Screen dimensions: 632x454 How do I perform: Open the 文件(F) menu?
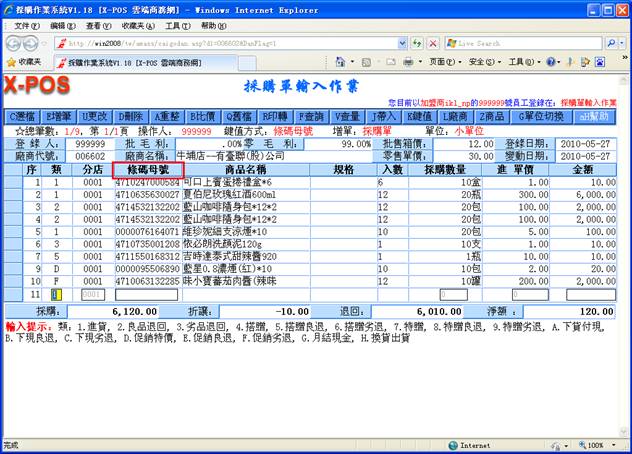[x=27, y=25]
